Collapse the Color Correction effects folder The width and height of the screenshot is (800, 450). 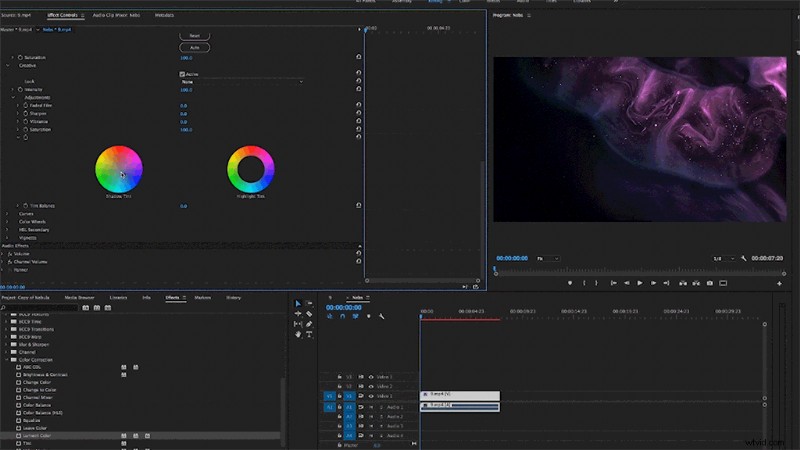(x=7, y=360)
